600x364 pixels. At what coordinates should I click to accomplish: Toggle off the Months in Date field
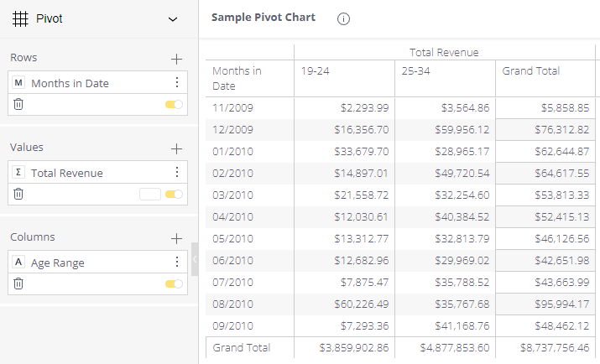coord(174,104)
